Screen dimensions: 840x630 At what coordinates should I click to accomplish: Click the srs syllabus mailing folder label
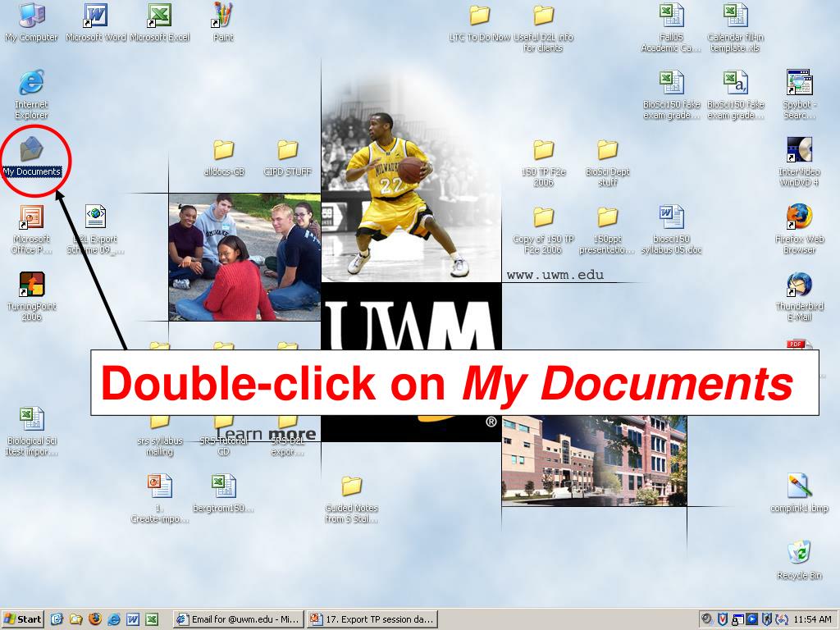(160, 445)
